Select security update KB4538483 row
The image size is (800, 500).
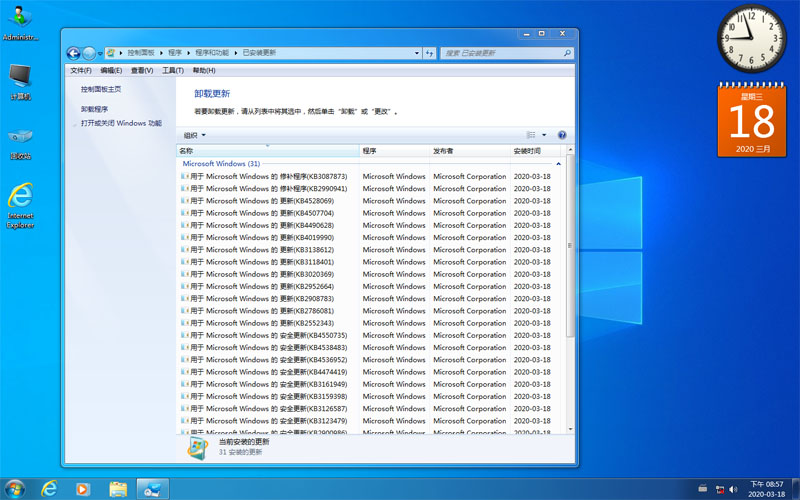[370, 347]
